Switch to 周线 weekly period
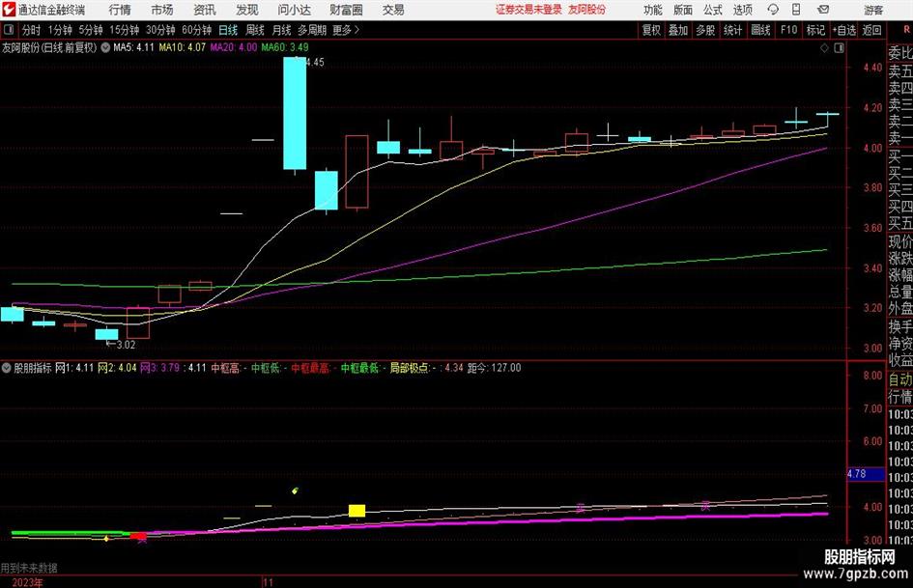The image size is (913, 588). 255,30
